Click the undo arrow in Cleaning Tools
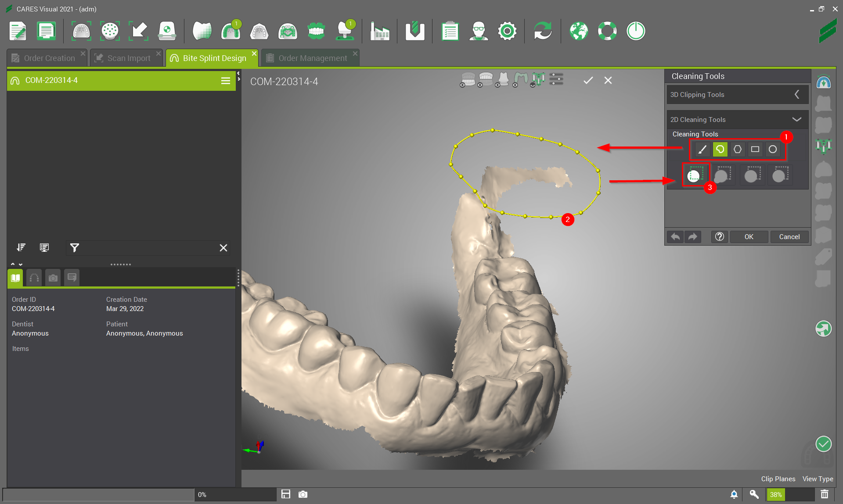The height and width of the screenshot is (504, 843). (675, 236)
